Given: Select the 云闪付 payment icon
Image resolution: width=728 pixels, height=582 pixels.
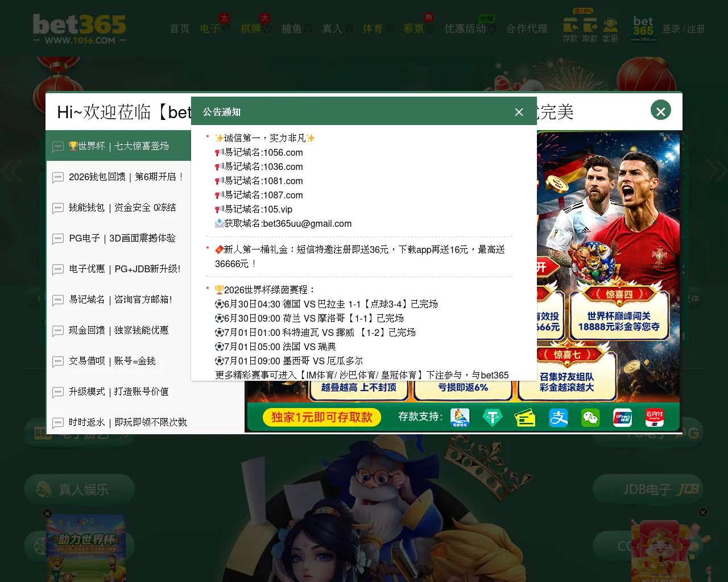Looking at the screenshot, I should (655, 418).
